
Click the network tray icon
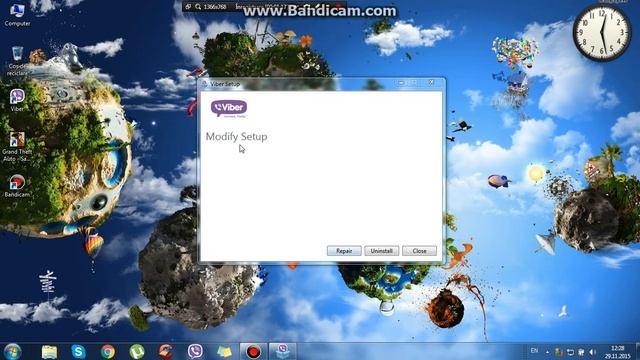pyautogui.click(x=570, y=352)
